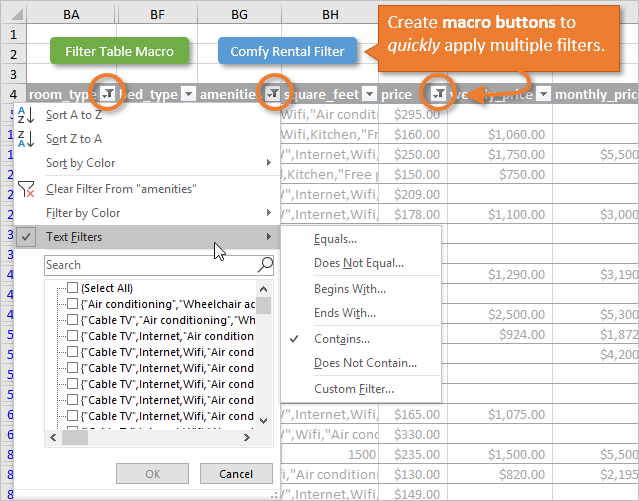Viewport: 639px width, 501px height.
Task: Click the Sort Z to A icon
Action: (27, 139)
